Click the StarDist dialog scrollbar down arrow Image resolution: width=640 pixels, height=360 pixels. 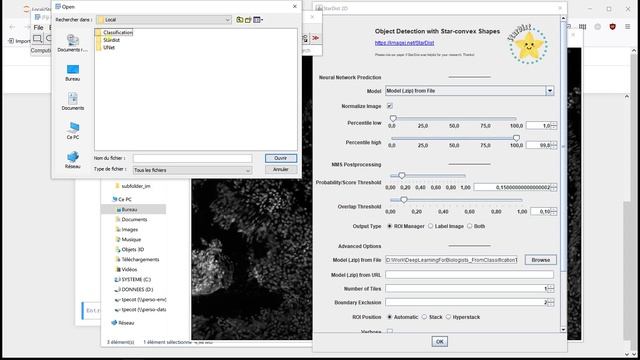563,329
